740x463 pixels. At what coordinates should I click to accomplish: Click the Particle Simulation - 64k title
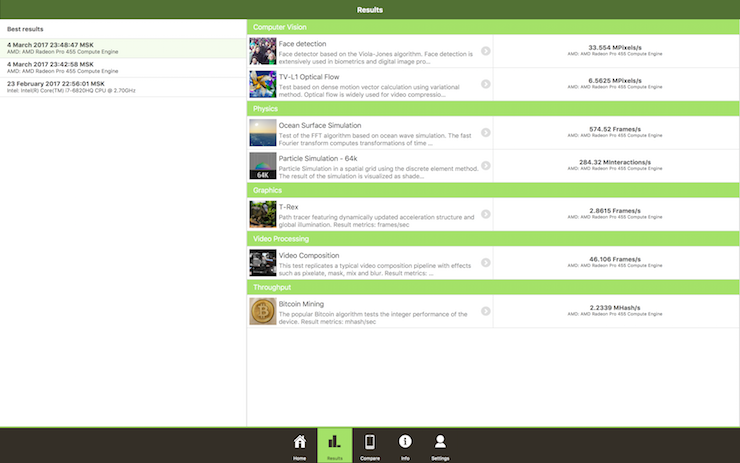click(318, 159)
